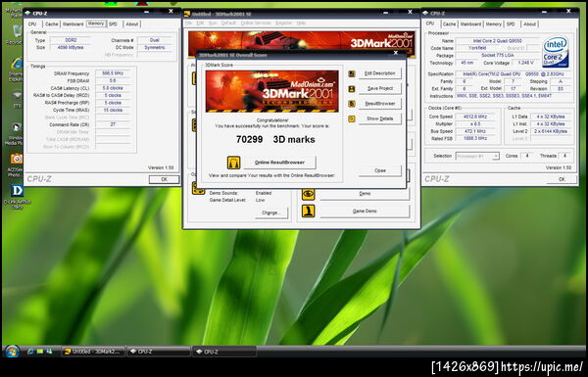This screenshot has width=588, height=377.
Task: Click the Save Project floppy disk icon
Action: tap(352, 89)
